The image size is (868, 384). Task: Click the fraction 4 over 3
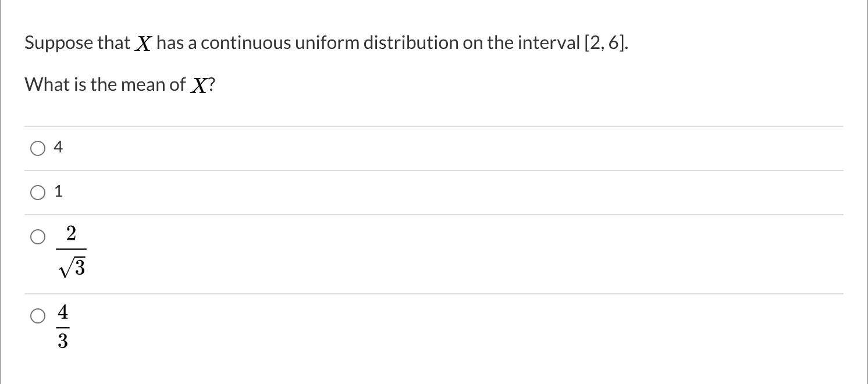tap(62, 328)
